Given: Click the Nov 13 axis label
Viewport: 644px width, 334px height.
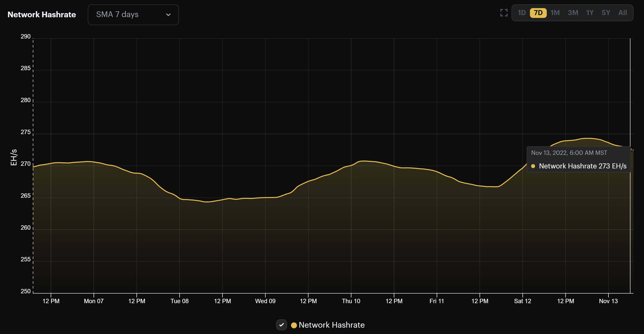Looking at the screenshot, I should click(x=609, y=301).
